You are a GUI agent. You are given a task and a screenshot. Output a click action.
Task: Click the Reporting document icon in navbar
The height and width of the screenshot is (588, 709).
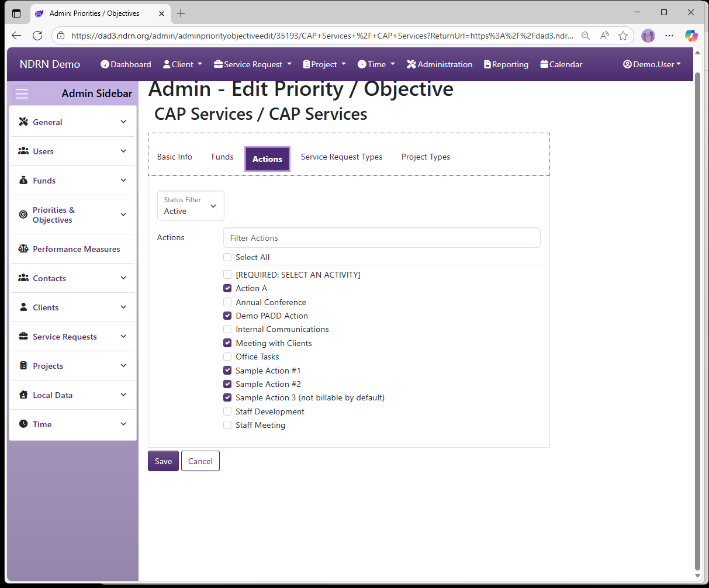(487, 64)
